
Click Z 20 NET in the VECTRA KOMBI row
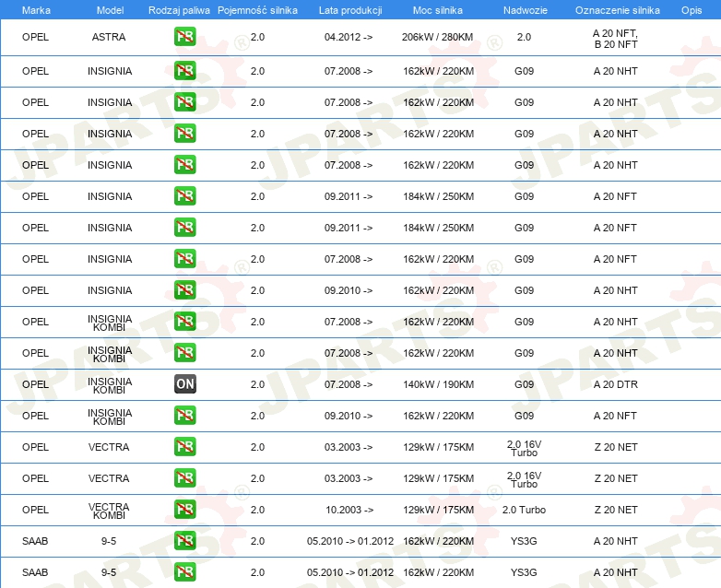tap(616, 510)
